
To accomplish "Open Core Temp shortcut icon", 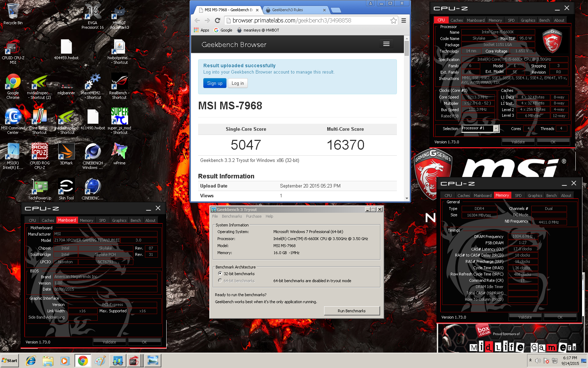I will tap(40, 121).
